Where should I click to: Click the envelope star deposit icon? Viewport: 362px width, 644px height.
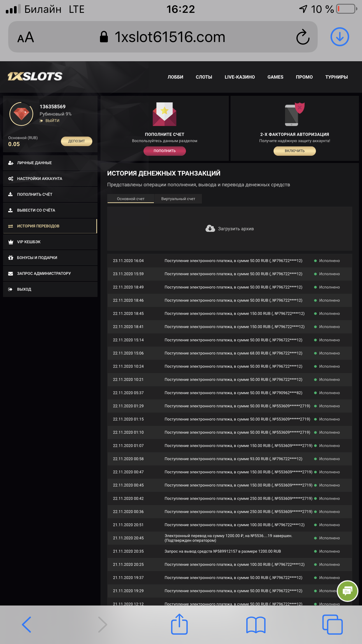(x=164, y=114)
